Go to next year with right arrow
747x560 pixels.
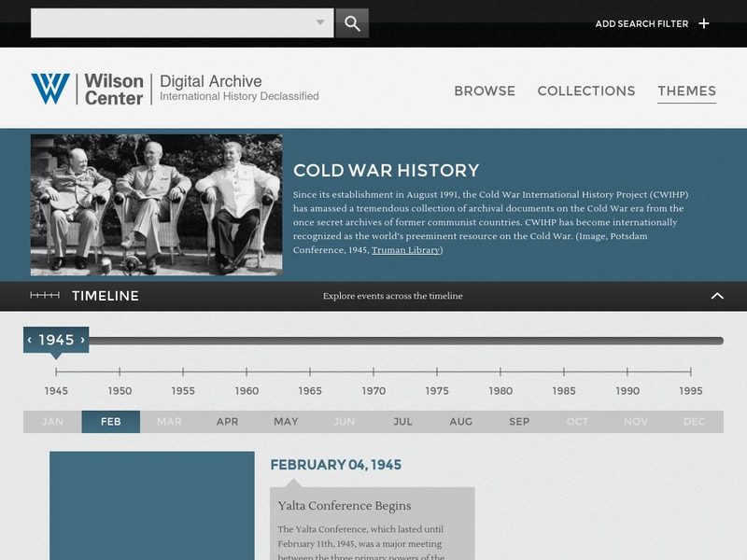click(x=82, y=340)
